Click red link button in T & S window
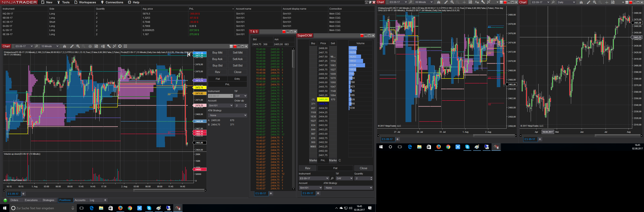 [x=284, y=32]
